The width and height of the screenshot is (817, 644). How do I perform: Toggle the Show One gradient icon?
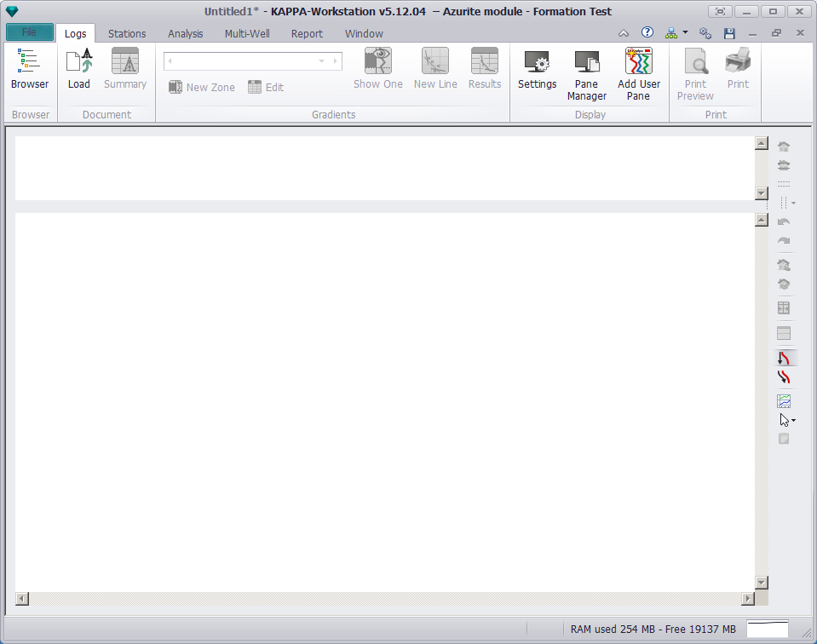[377, 69]
